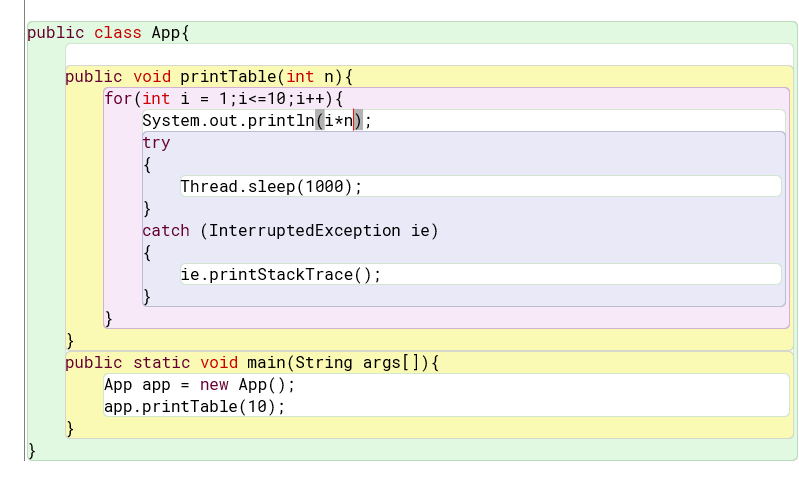Screen dimensions: 799x492
Task: Click the ie.printStackTrace(); statement
Action: 280,275
